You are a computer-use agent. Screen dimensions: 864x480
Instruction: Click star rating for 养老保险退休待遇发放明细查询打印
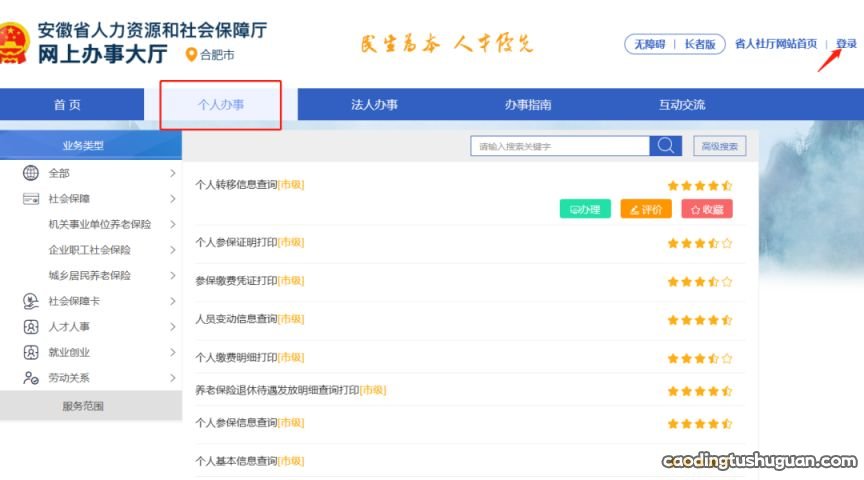coord(700,391)
